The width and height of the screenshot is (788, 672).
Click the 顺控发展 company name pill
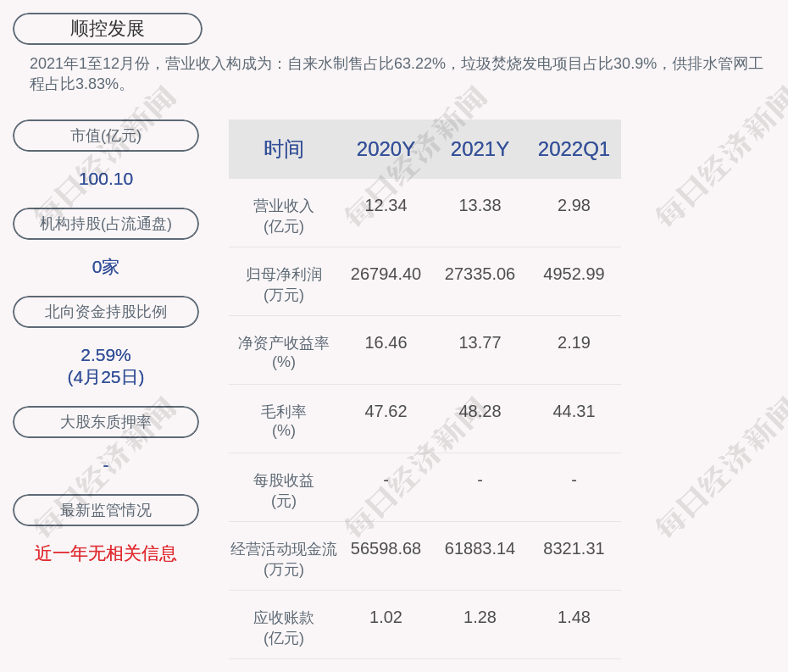coord(108,29)
